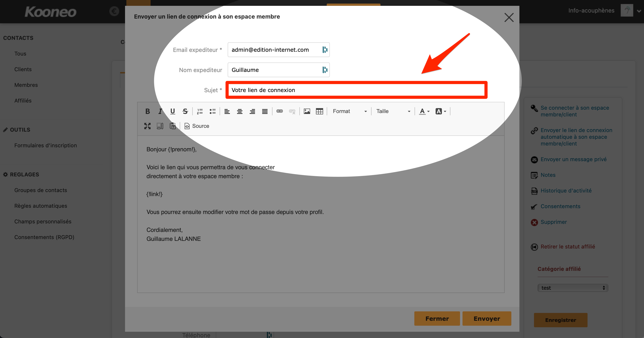Toggle Source view of the editor
Viewport: 644px width, 338px height.
pos(197,126)
